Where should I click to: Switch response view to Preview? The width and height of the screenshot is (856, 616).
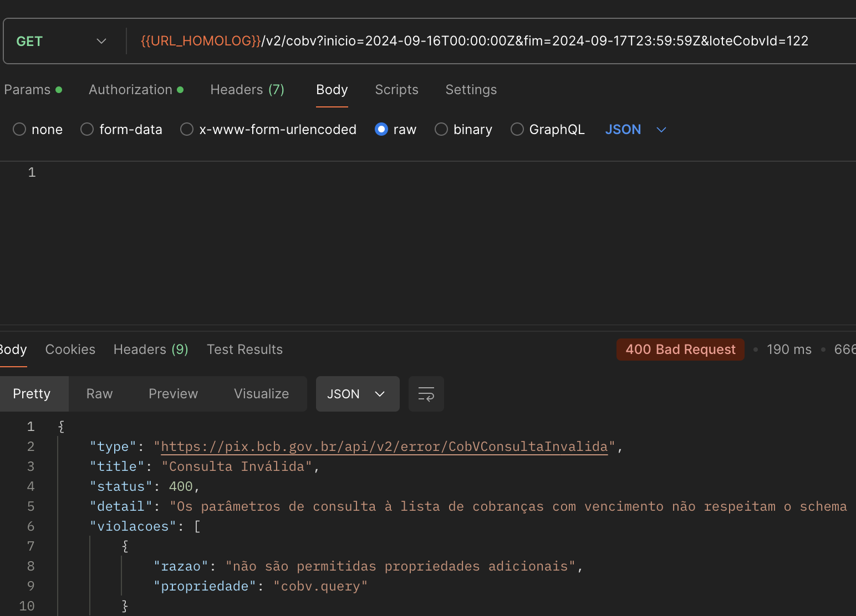173,394
